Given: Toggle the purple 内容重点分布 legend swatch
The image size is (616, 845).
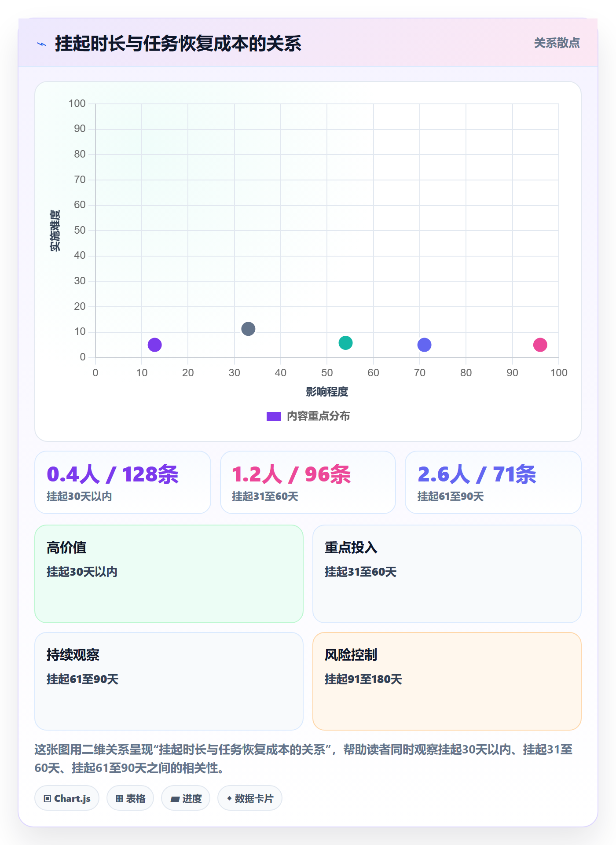Looking at the screenshot, I should coord(274,416).
